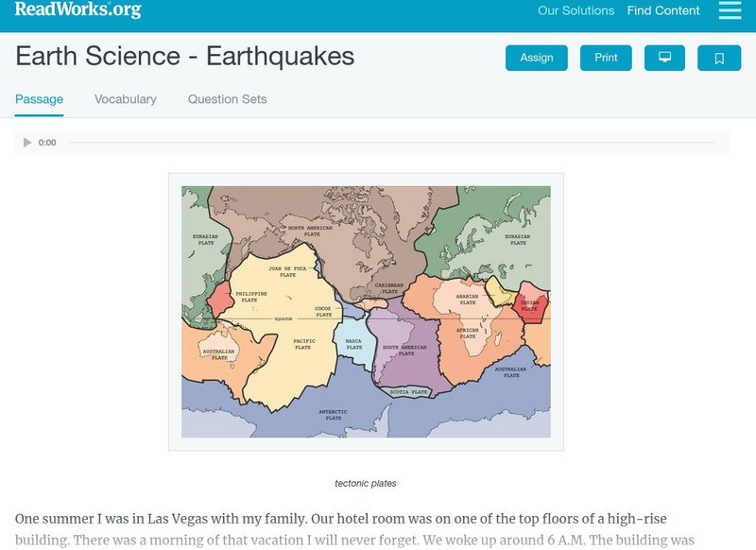
Task: Click the audio progress bar
Action: point(392,143)
